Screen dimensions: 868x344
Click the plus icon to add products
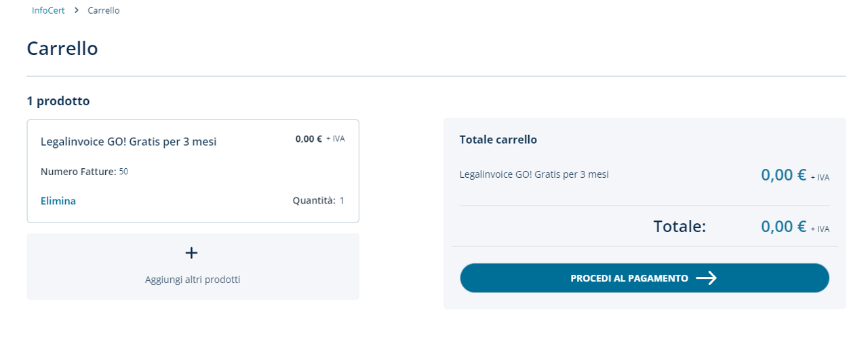click(x=191, y=253)
